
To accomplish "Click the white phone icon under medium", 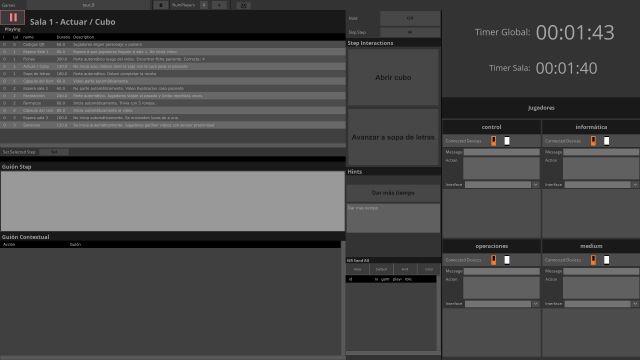I will 607,260.
